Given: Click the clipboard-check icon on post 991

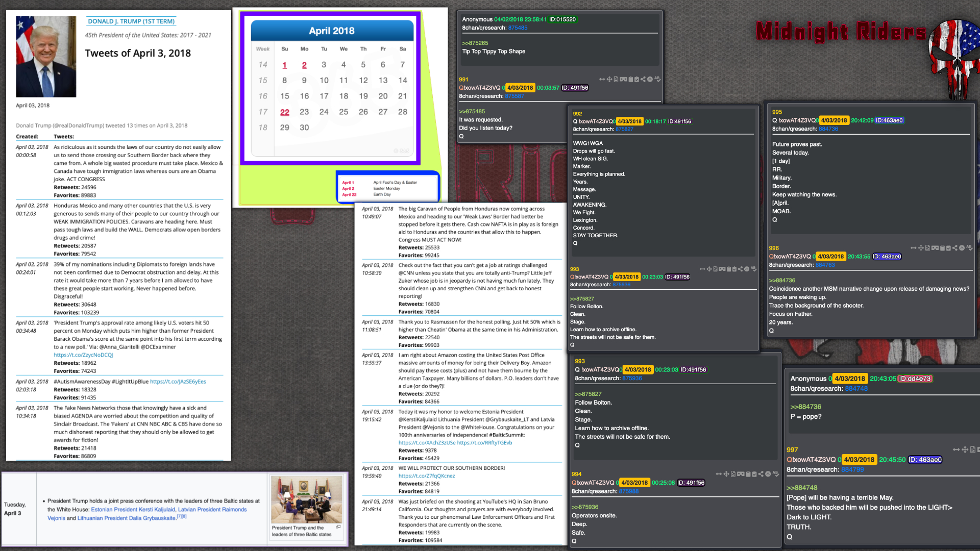Looking at the screenshot, I should (636, 79).
